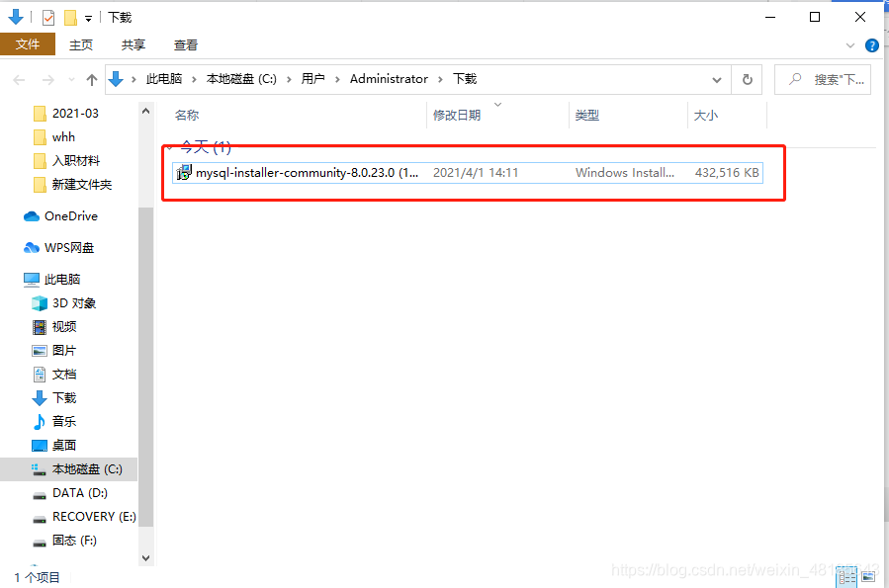Sort by the 名称 column header
Viewport: 889px width, 588px height.
click(x=187, y=115)
